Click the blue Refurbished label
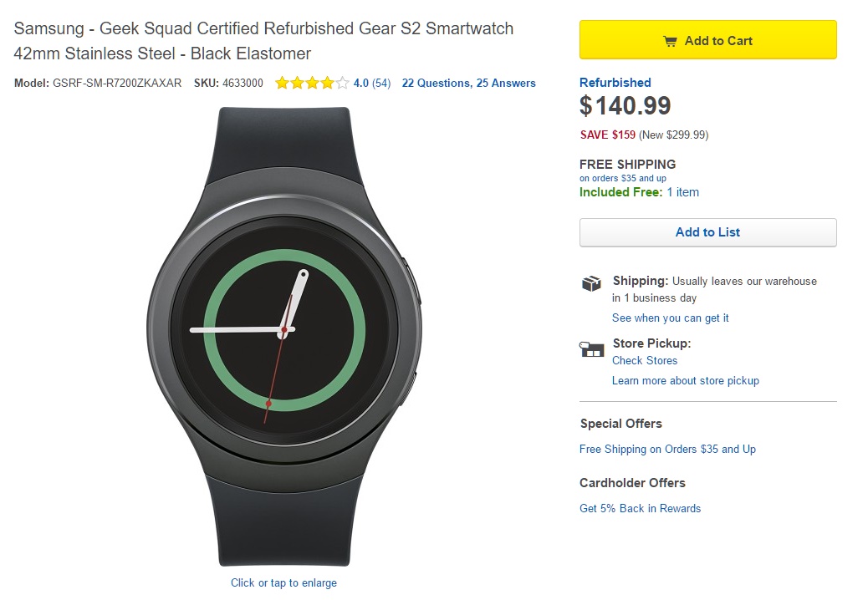Viewport: 868px width, 600px height. click(615, 82)
